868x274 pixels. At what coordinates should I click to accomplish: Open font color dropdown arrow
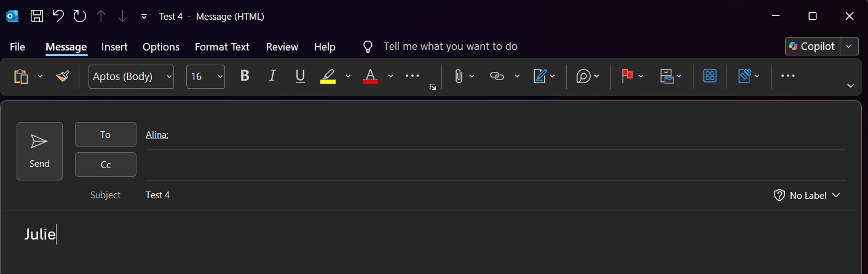(390, 76)
